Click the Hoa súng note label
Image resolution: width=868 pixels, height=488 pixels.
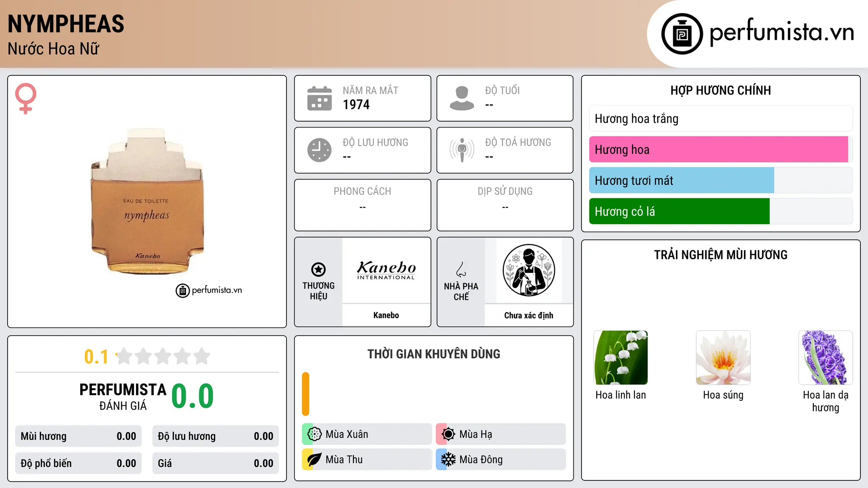(723, 395)
